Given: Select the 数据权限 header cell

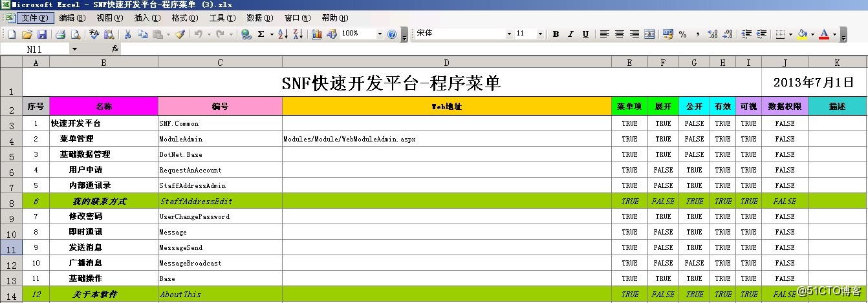Looking at the screenshot, I should pyautogui.click(x=785, y=106).
